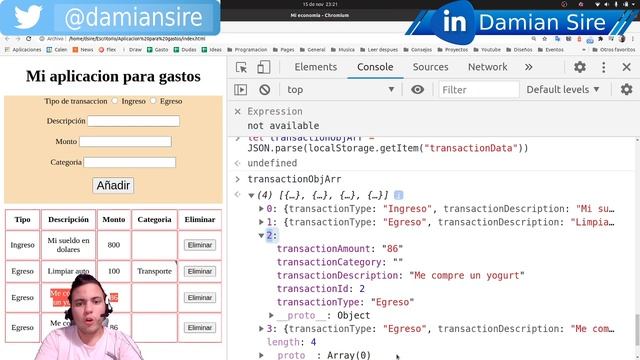Open the top JavaScript context dropdown

click(x=340, y=89)
